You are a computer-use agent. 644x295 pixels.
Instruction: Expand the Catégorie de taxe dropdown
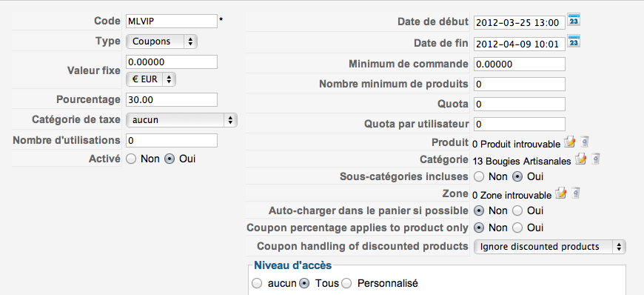[181, 120]
